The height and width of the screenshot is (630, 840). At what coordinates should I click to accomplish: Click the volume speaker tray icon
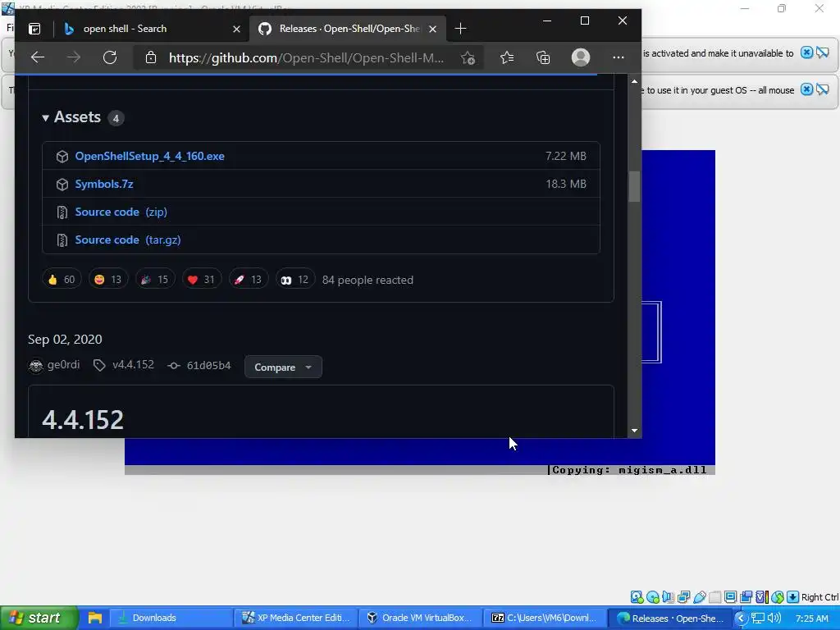[774, 619]
